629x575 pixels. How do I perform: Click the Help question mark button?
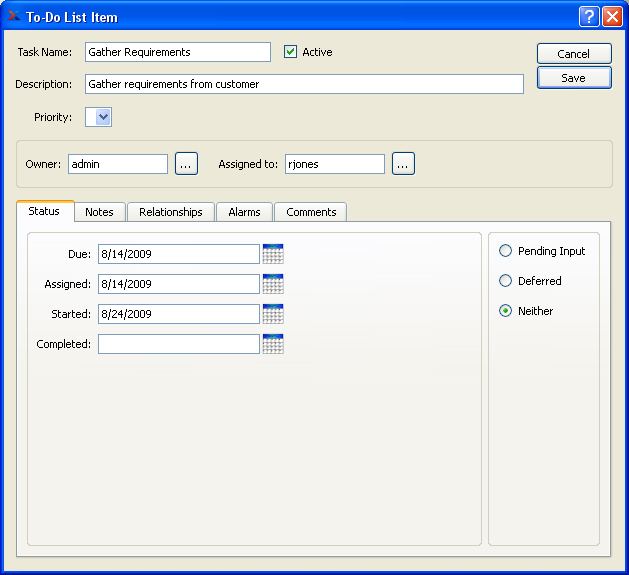click(589, 17)
